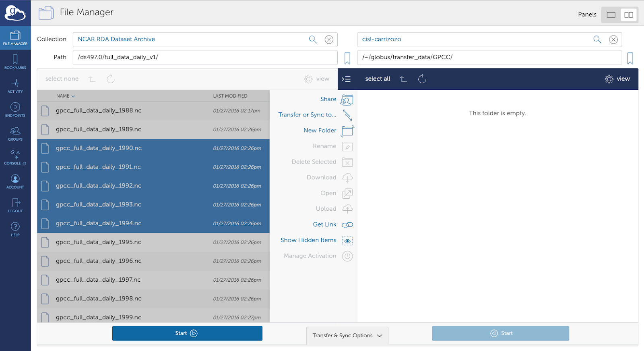Click the left Path input field

pos(205,57)
